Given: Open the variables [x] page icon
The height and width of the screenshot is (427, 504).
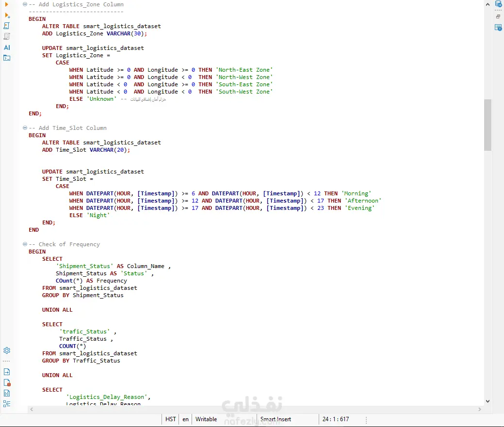Looking at the screenshot, I should point(7,393).
